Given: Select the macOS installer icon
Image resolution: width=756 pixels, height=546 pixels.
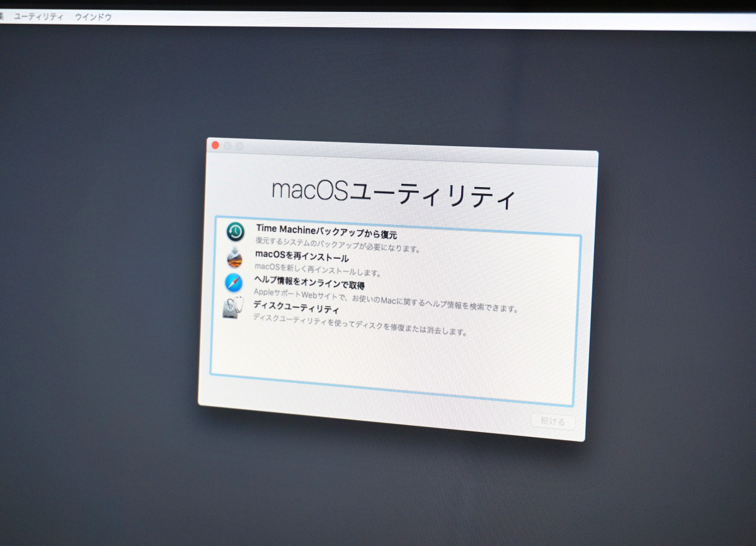Looking at the screenshot, I should (234, 258).
